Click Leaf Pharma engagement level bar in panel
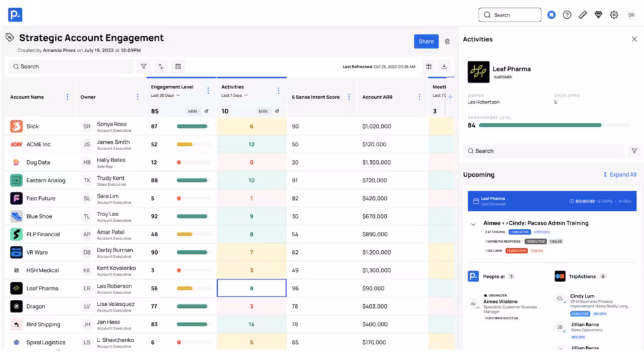Screen dimensions: 644x352 [554, 125]
